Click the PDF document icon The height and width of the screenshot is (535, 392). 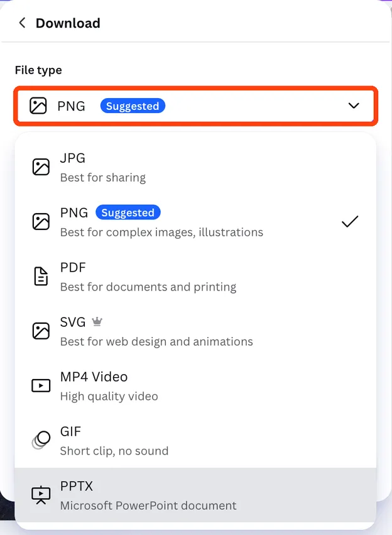(41, 276)
